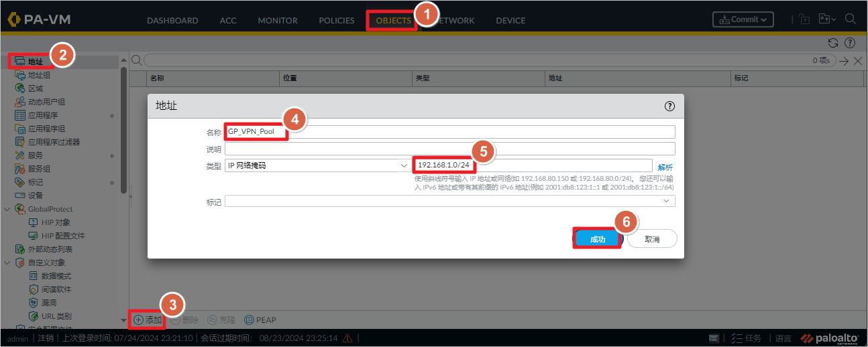Open the 漏洞 vulnerability icon
The image size is (868, 347).
[x=34, y=303]
